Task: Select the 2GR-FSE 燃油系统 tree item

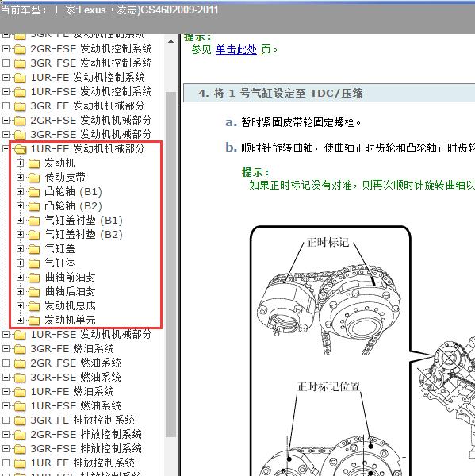Action: (x=75, y=363)
